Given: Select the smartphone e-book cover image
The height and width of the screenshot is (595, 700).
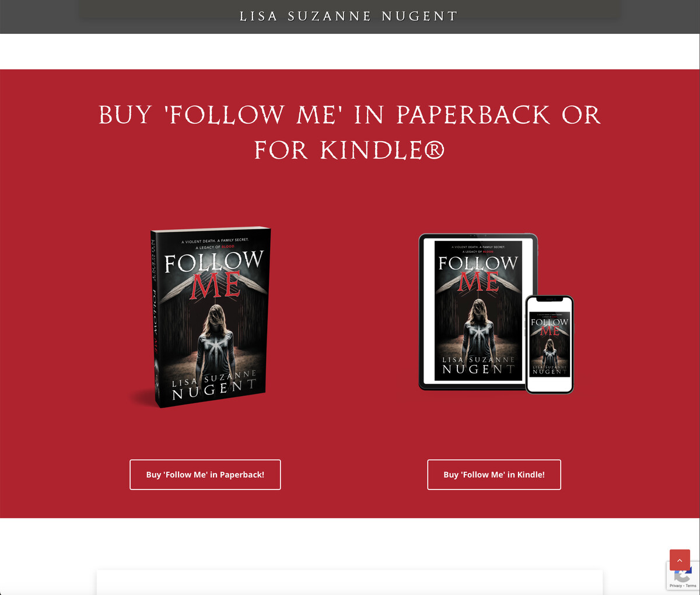Looking at the screenshot, I should [549, 344].
